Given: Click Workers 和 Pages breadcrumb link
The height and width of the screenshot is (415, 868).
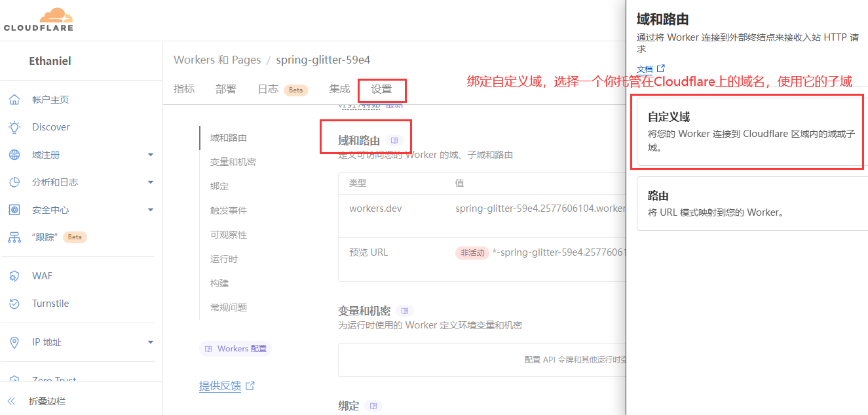Looking at the screenshot, I should coord(217,60).
